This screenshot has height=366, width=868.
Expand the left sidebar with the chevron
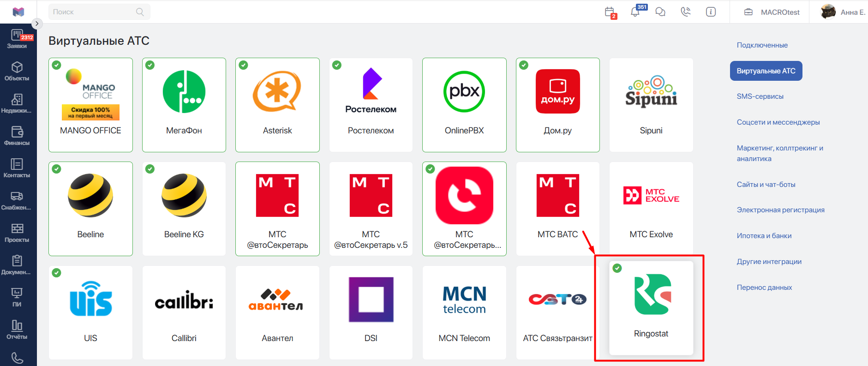click(37, 24)
